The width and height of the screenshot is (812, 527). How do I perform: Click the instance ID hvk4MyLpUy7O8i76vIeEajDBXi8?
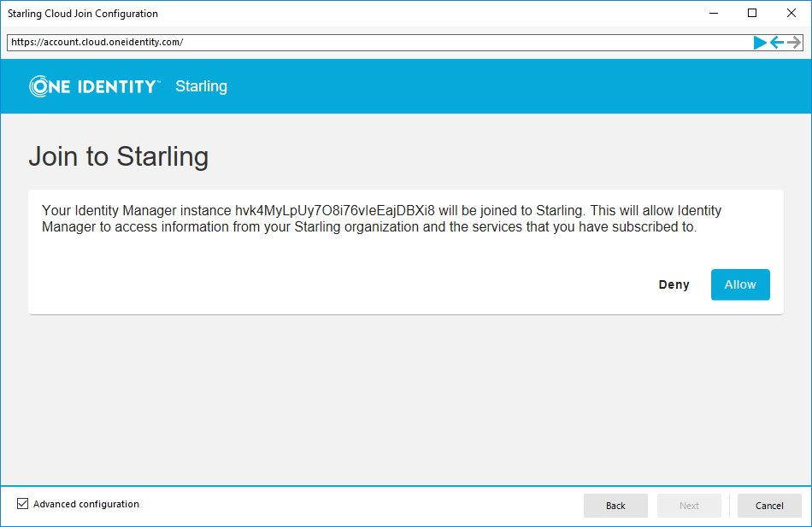[335, 211]
